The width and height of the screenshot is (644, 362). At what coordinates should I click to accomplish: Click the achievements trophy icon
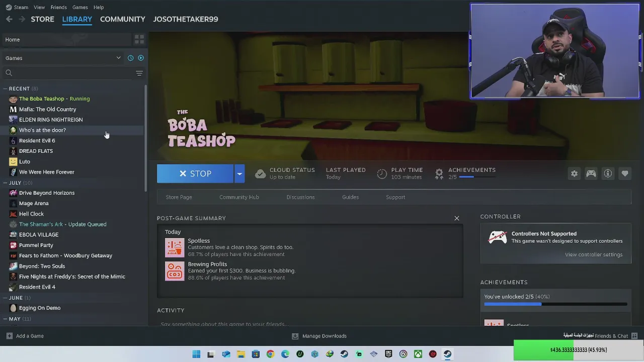pos(439,173)
